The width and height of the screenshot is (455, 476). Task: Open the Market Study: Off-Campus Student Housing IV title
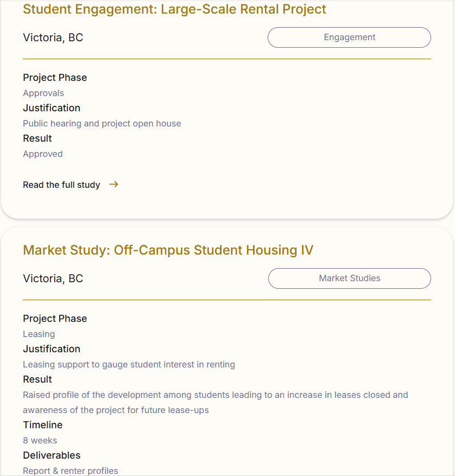point(168,250)
